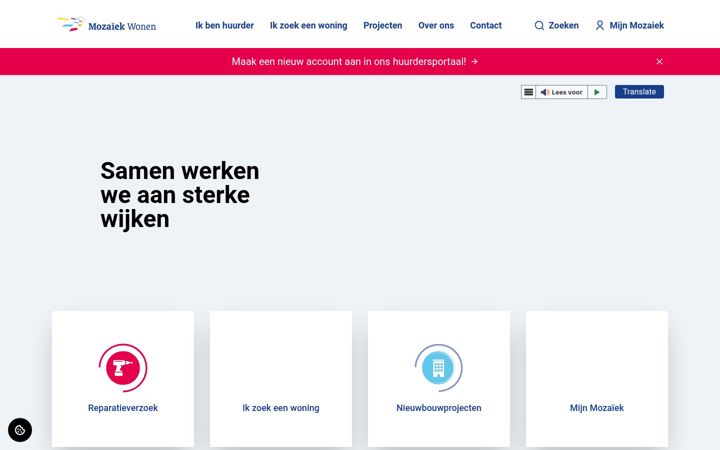Click the Translate button
Viewport: 720px width, 450px height.
(x=639, y=92)
